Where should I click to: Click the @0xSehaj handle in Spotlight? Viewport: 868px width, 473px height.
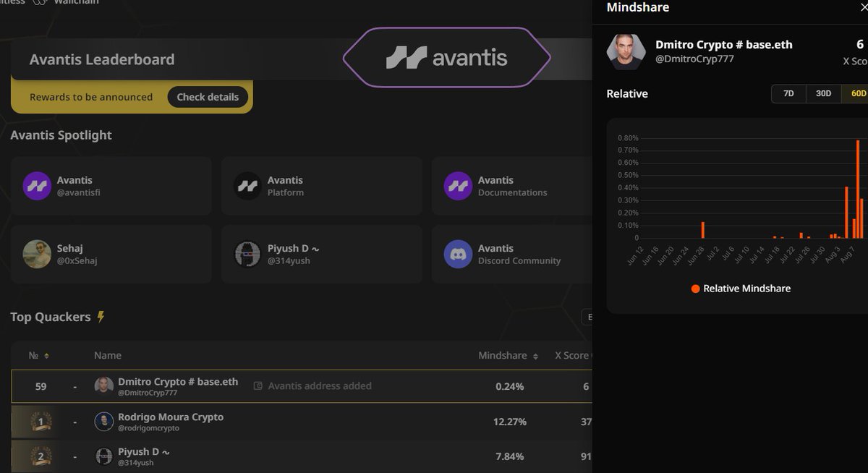pos(77,261)
